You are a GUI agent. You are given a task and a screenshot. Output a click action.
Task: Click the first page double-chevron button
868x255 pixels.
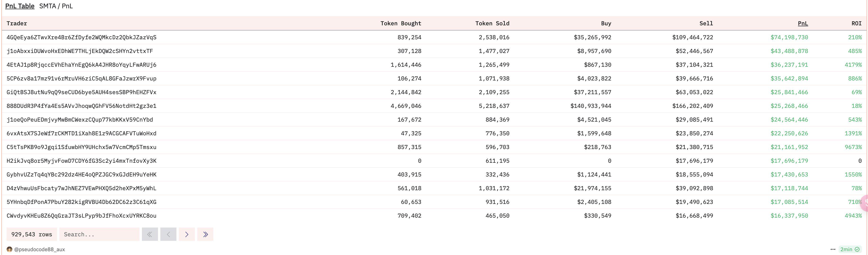click(150, 234)
